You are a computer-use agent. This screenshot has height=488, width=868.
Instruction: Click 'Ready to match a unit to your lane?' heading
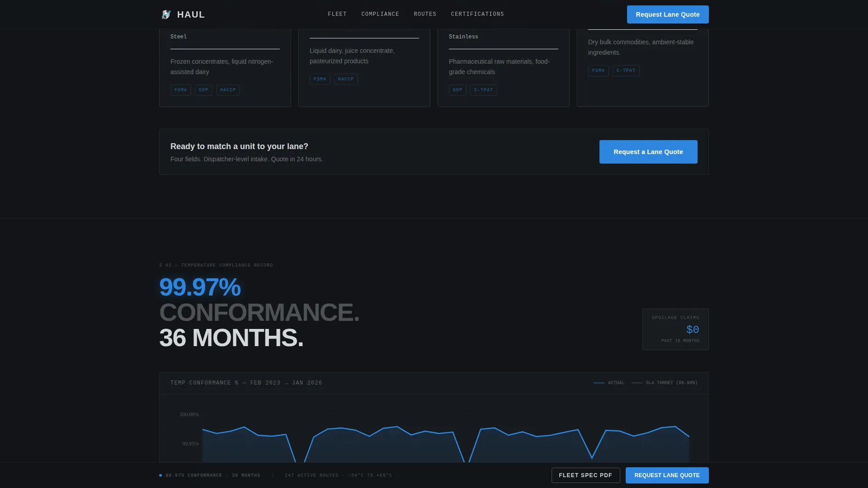click(x=239, y=146)
